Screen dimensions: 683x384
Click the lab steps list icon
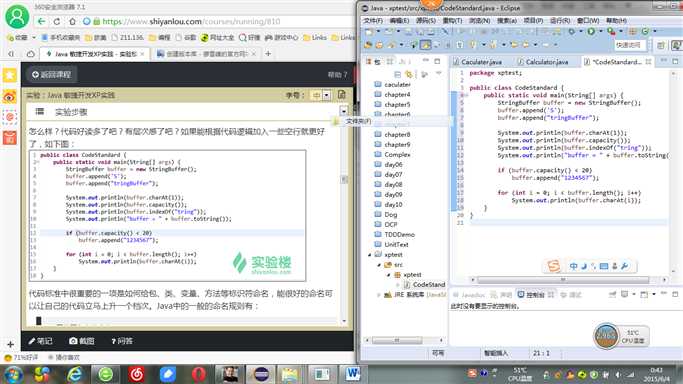[40, 111]
